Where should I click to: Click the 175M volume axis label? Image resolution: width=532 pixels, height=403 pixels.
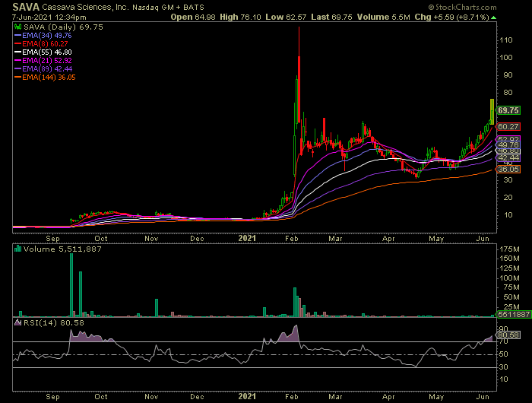pyautogui.click(x=510, y=249)
